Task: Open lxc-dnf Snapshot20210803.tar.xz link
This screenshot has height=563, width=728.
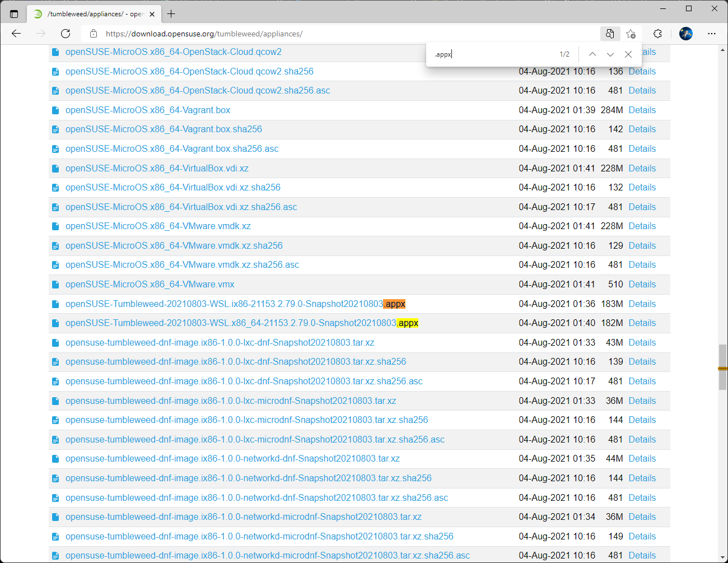Action: tap(220, 342)
